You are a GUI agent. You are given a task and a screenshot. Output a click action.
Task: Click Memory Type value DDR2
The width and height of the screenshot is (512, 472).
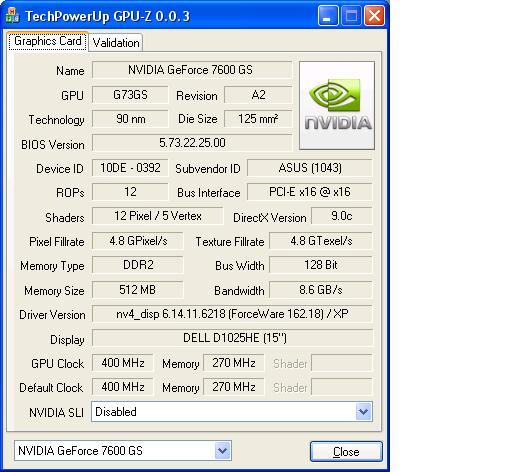coord(138,265)
